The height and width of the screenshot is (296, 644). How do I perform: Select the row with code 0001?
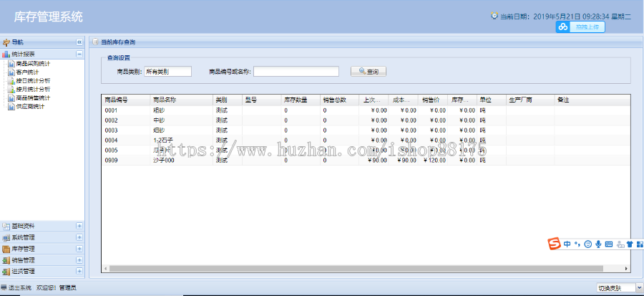click(x=366, y=110)
